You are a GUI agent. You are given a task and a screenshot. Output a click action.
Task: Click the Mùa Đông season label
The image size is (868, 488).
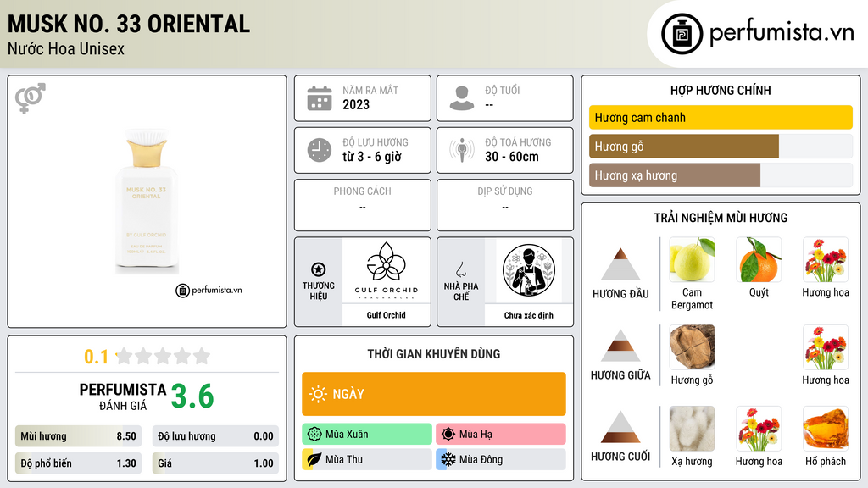click(481, 459)
